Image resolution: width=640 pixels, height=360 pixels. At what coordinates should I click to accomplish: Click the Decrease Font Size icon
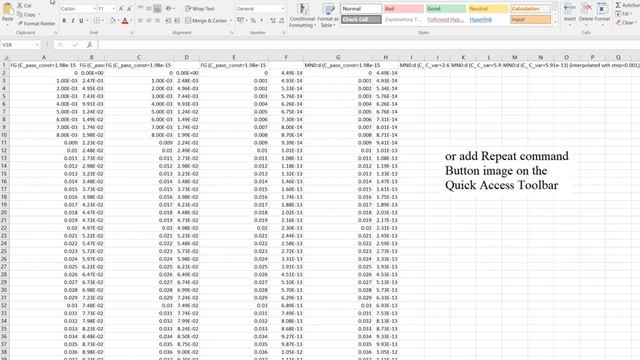[129, 9]
